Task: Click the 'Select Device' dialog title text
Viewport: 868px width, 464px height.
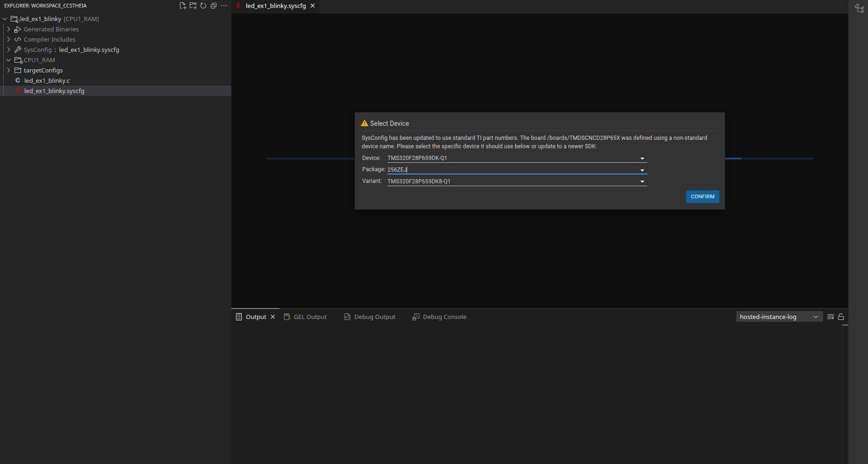Action: coord(389,123)
